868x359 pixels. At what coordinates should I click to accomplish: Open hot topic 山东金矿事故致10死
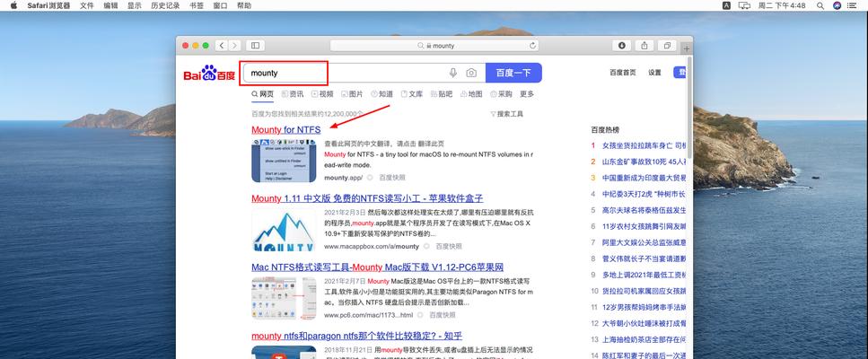[644, 162]
